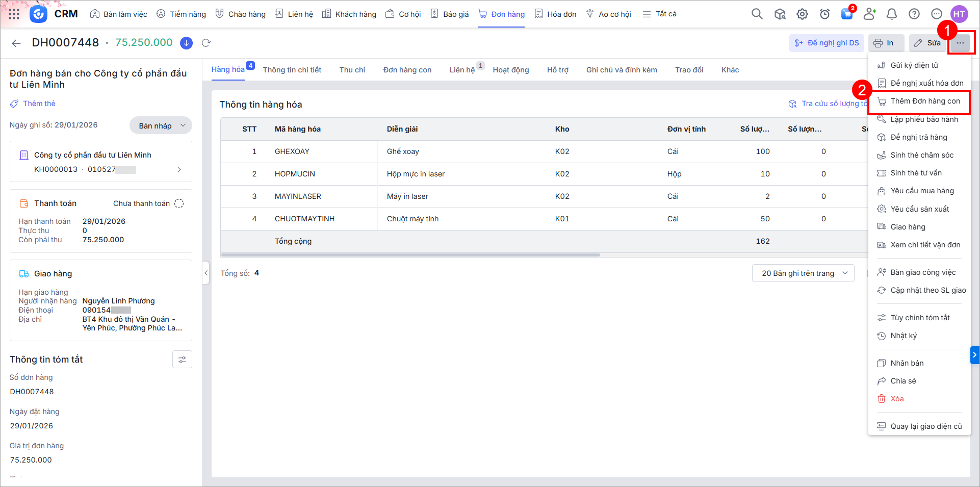Click the summary customization sliders icon
Viewport: 980px width, 487px height.
[182, 360]
